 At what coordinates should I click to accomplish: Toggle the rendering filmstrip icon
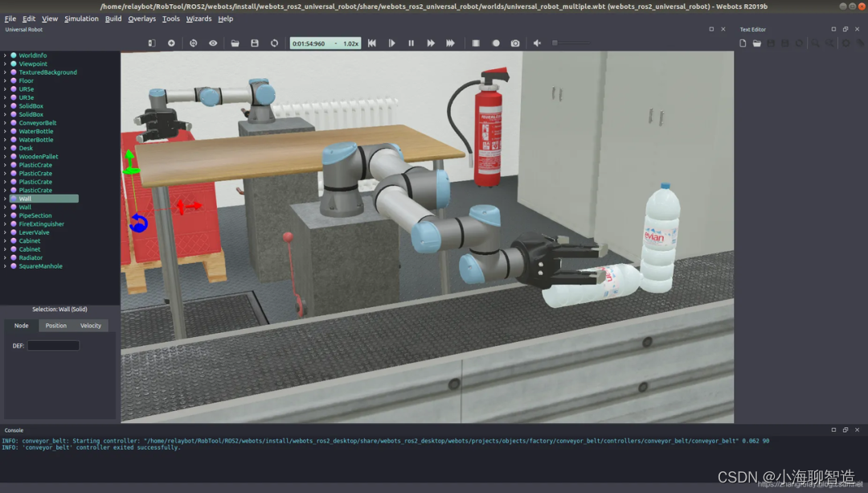coord(476,43)
